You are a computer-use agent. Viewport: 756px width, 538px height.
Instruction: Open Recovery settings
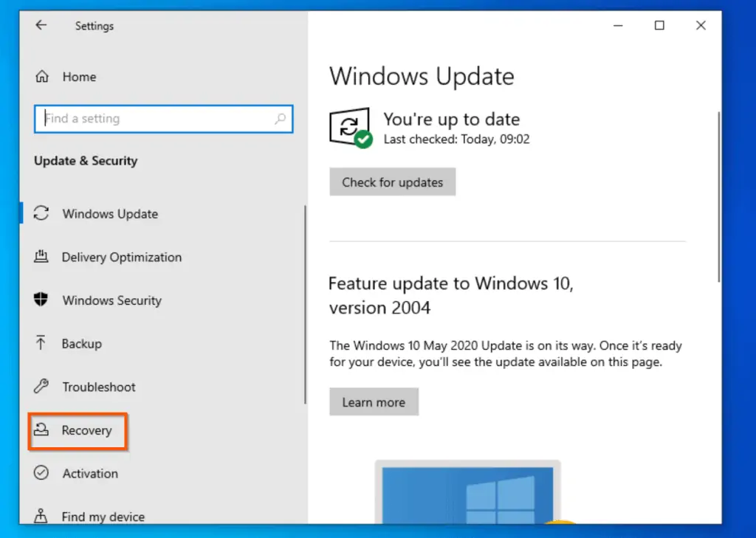[x=87, y=430]
